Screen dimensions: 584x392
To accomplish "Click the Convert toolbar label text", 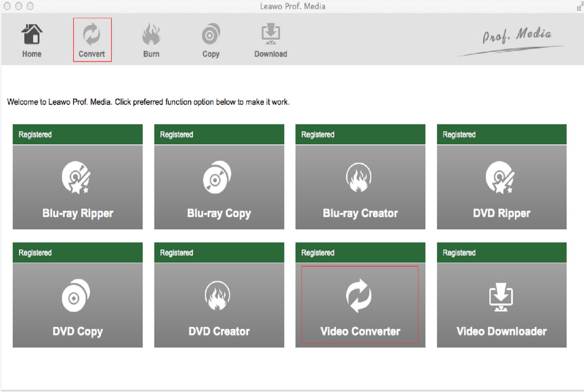I will tap(92, 54).
